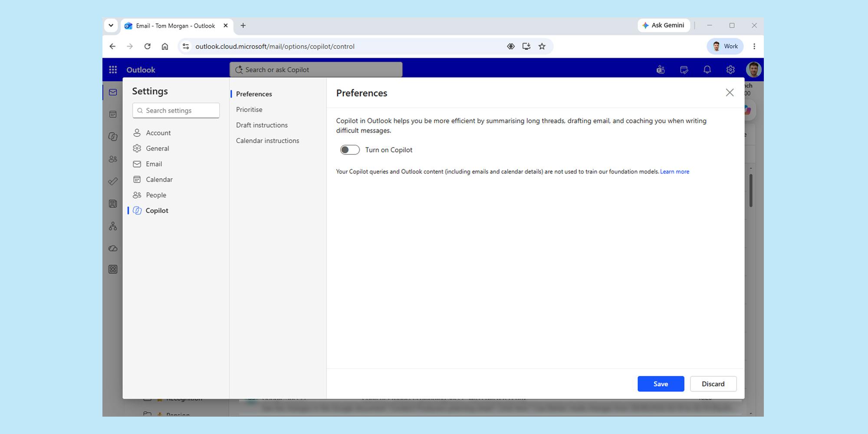Open My Day icon in Outlook header
Image resolution: width=868 pixels, height=434 pixels.
(684, 69)
